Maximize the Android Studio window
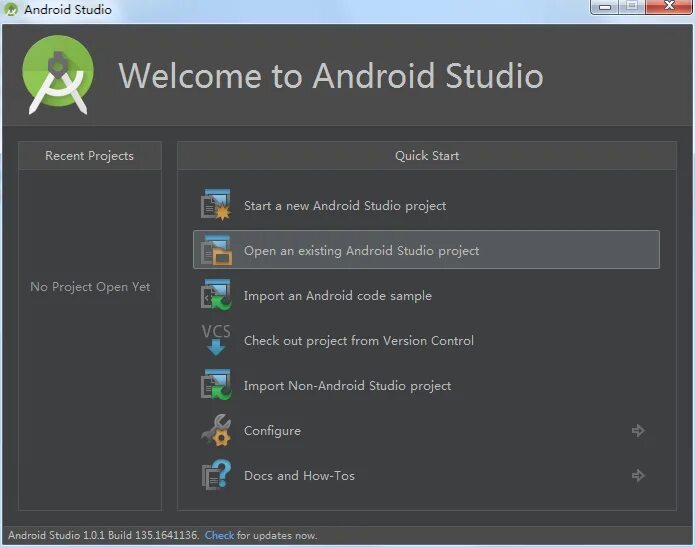Screen dimensions: 695x547 633,7
